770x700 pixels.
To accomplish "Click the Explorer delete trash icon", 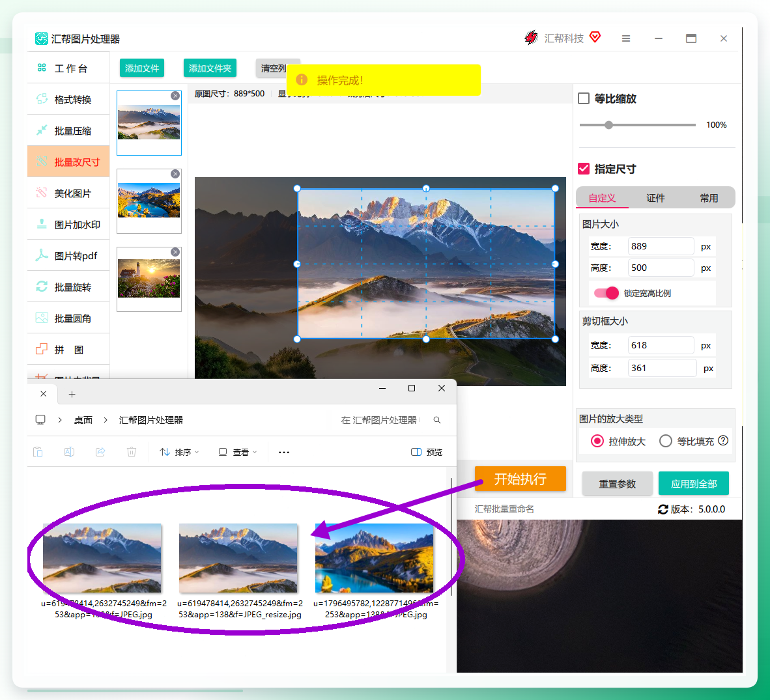I will 131,452.
